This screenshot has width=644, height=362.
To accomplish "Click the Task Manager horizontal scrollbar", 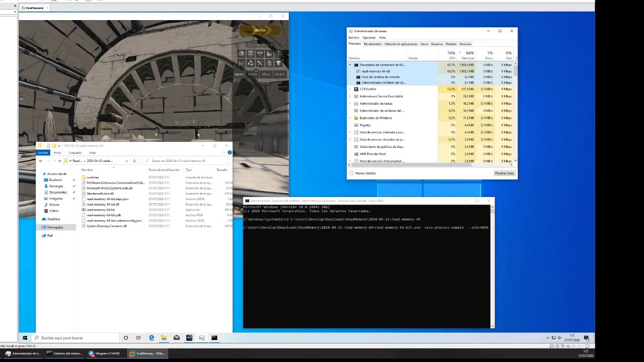I will tap(431, 164).
